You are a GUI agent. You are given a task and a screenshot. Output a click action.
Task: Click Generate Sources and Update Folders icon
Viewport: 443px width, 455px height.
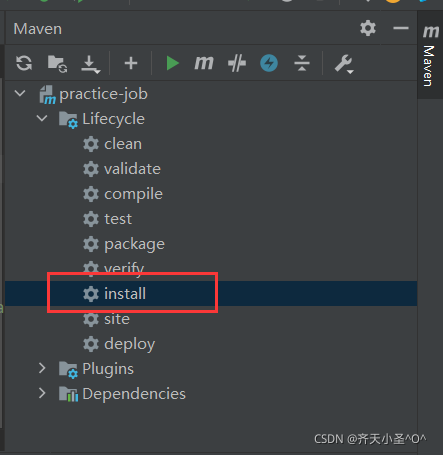pos(57,63)
